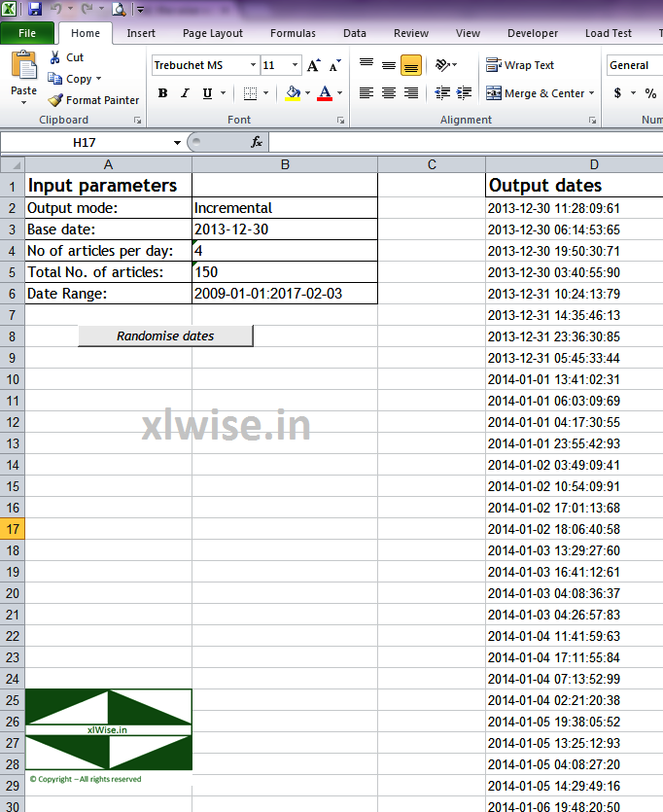This screenshot has height=812, width=663.
Task: Customize Quick Access Toolbar dropdown
Action: coord(140,9)
